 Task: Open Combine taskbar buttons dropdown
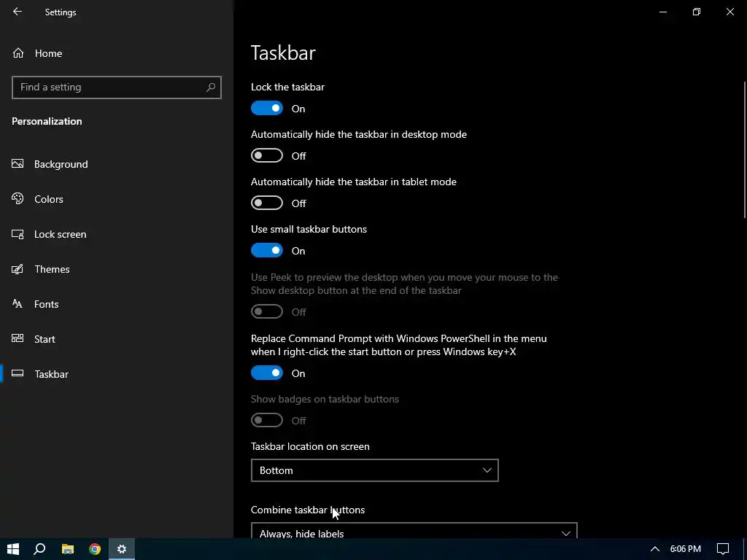pyautogui.click(x=414, y=531)
